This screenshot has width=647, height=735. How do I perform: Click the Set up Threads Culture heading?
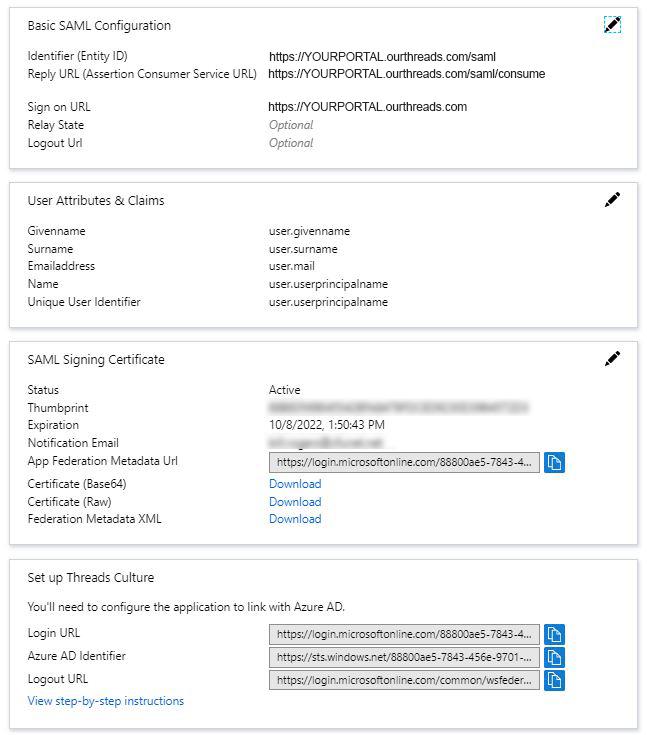pos(90,578)
